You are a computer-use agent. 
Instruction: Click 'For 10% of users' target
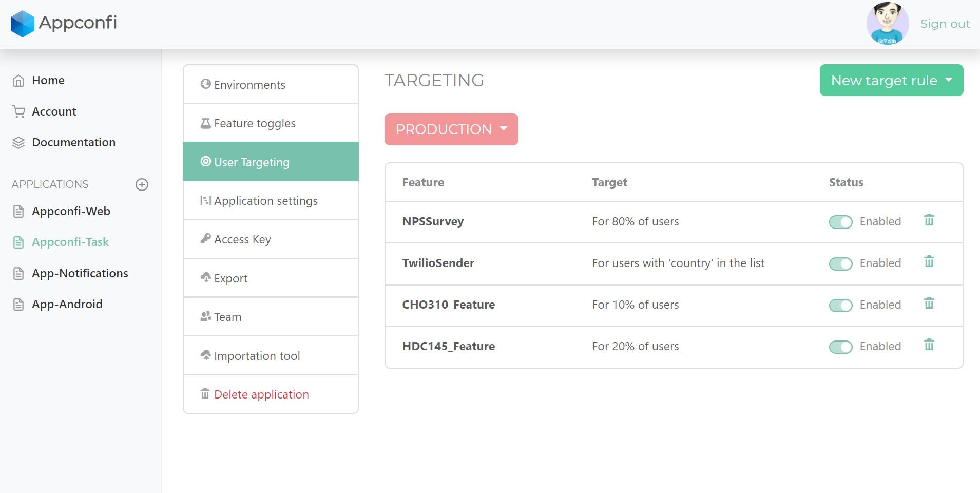point(635,305)
